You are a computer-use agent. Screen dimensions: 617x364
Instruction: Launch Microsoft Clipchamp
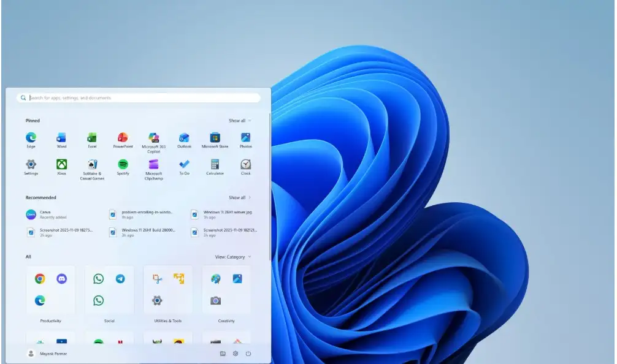[154, 165]
